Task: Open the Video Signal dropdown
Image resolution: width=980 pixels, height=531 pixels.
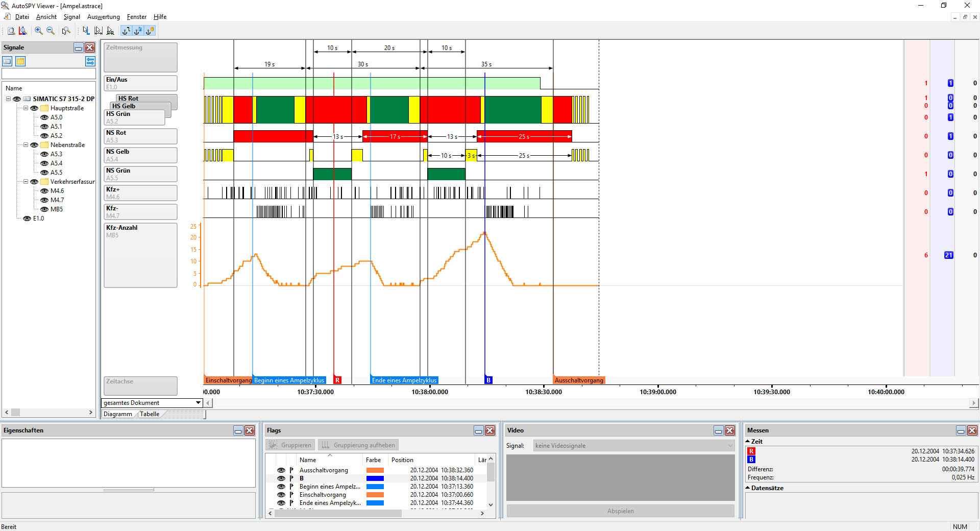Action: point(633,446)
